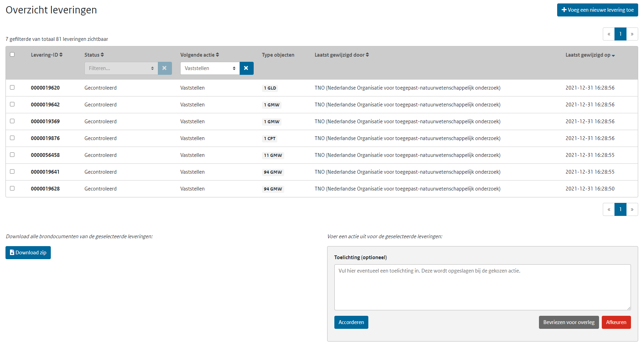Sort by Volgende actie column arrows

pyautogui.click(x=217, y=55)
